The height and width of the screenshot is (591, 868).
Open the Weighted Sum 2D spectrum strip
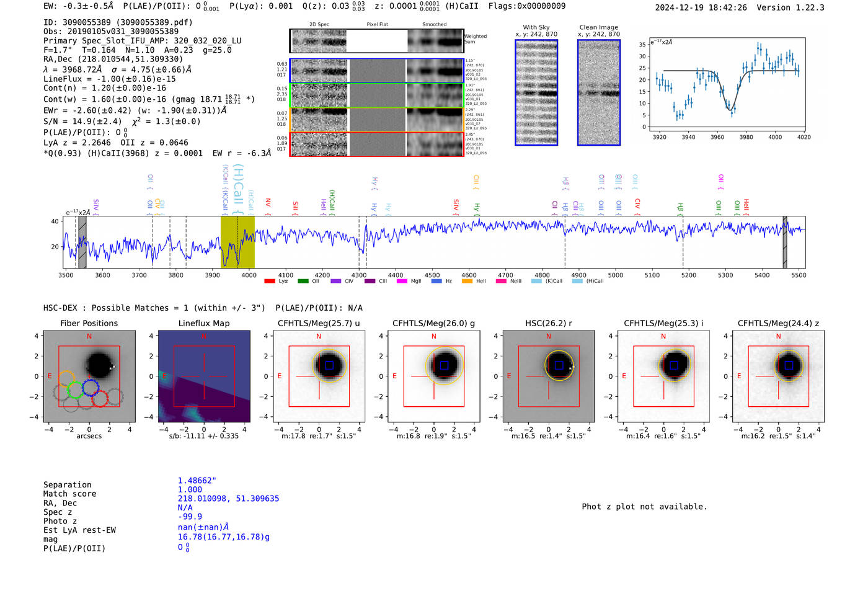377,41
